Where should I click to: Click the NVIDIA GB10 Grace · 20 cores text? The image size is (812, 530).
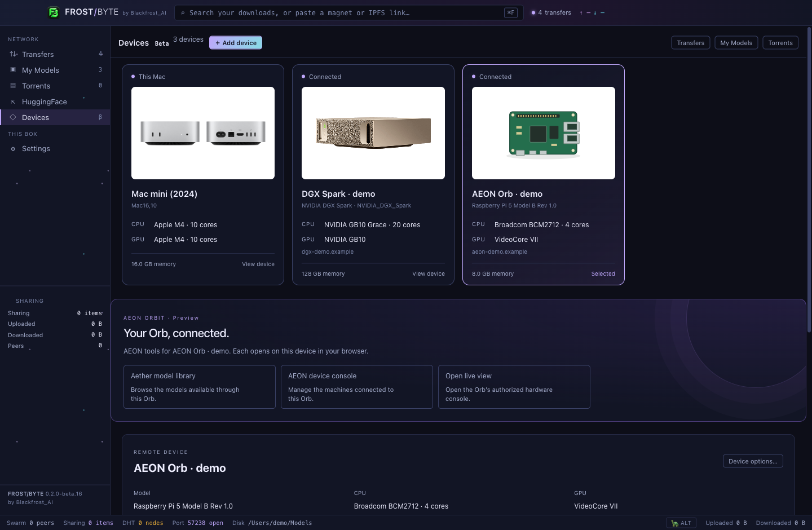pos(372,225)
